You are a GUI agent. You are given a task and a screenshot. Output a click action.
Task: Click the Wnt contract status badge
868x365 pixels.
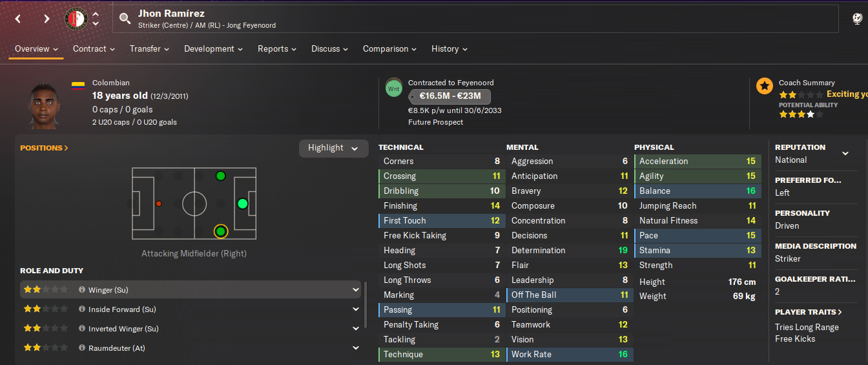point(394,88)
